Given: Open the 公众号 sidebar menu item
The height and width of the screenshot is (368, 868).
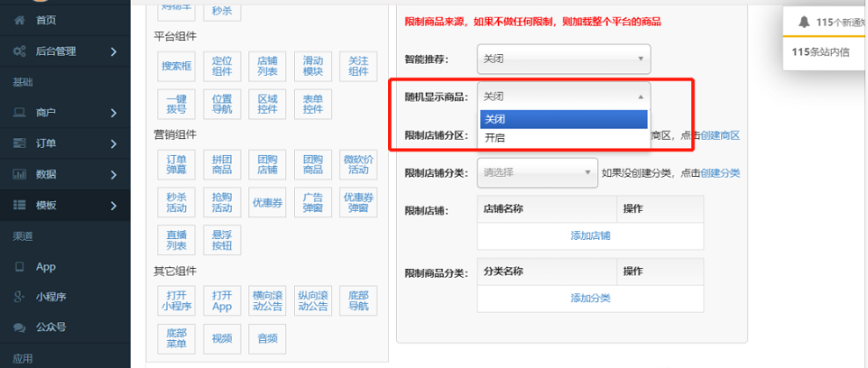Looking at the screenshot, I should 51,327.
